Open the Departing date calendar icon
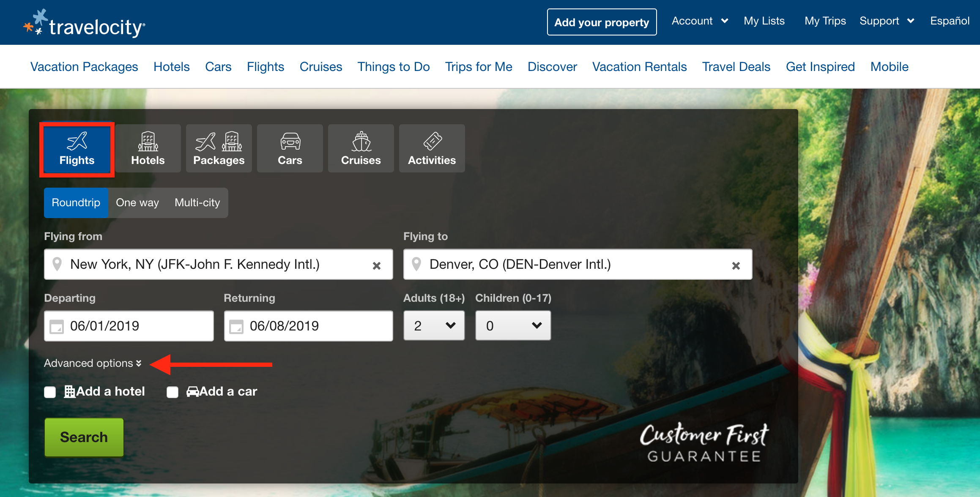980x497 pixels. (x=57, y=327)
